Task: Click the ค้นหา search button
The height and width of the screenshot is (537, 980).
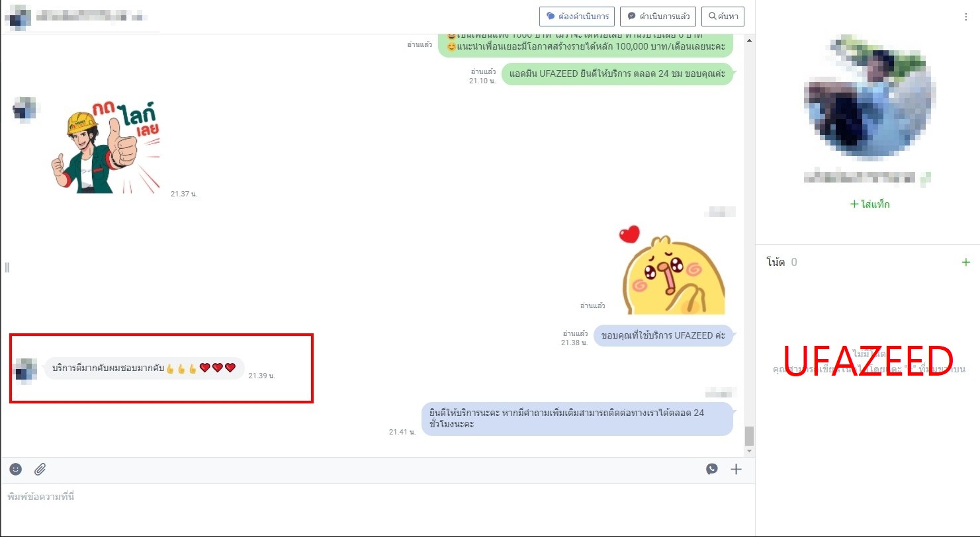Action: coord(723,16)
